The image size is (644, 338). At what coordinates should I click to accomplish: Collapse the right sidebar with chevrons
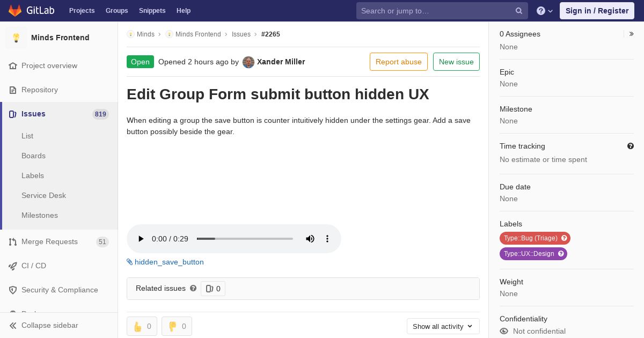pyautogui.click(x=632, y=34)
